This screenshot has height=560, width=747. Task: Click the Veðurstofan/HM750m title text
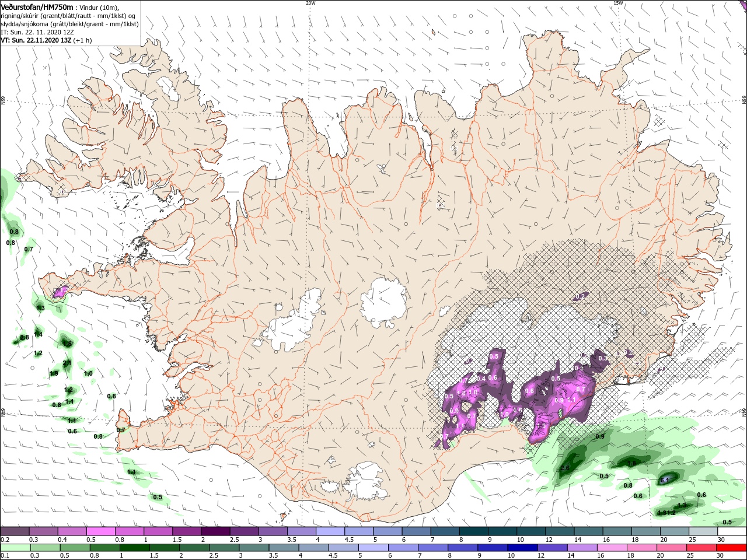[37, 7]
